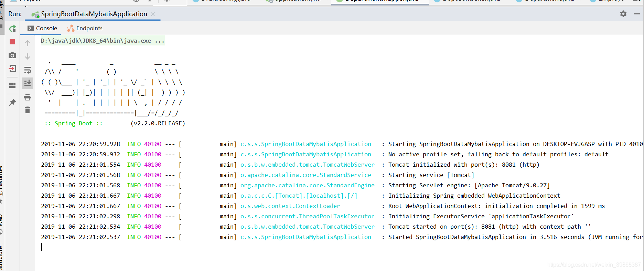This screenshot has width=644, height=271.
Task: Click "Initializing ExecutorService 'applicationTaskExecutor'" message
Action: pyautogui.click(x=481, y=216)
